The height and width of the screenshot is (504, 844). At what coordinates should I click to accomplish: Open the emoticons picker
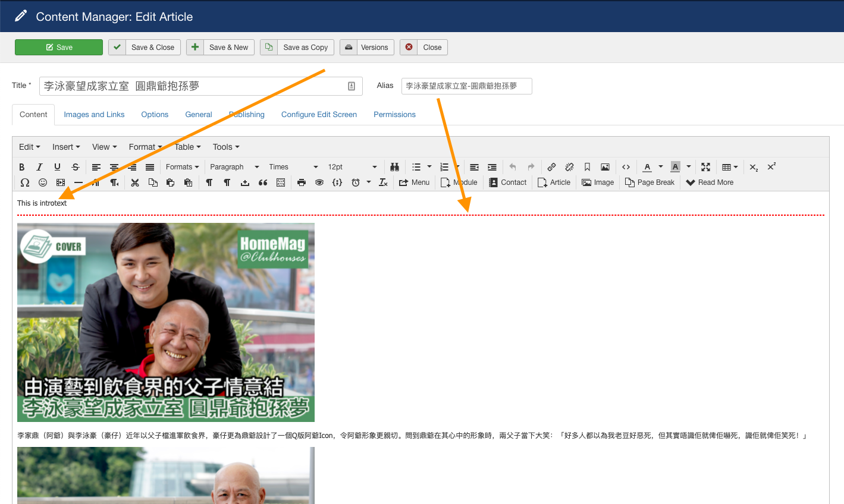point(43,182)
